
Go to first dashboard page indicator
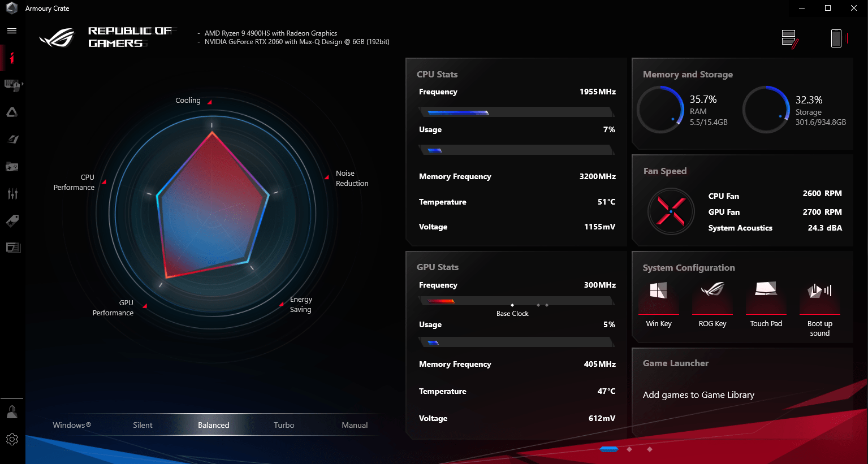(x=609, y=449)
